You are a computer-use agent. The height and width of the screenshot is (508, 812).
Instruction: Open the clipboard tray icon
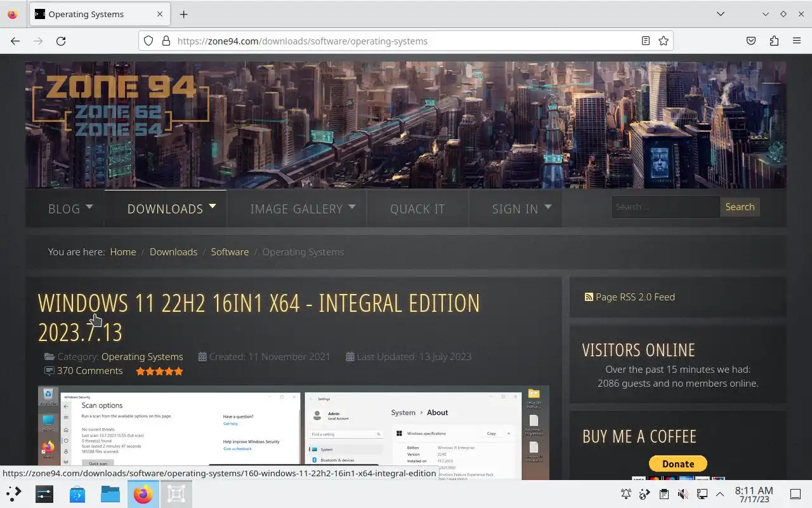pyautogui.click(x=664, y=494)
